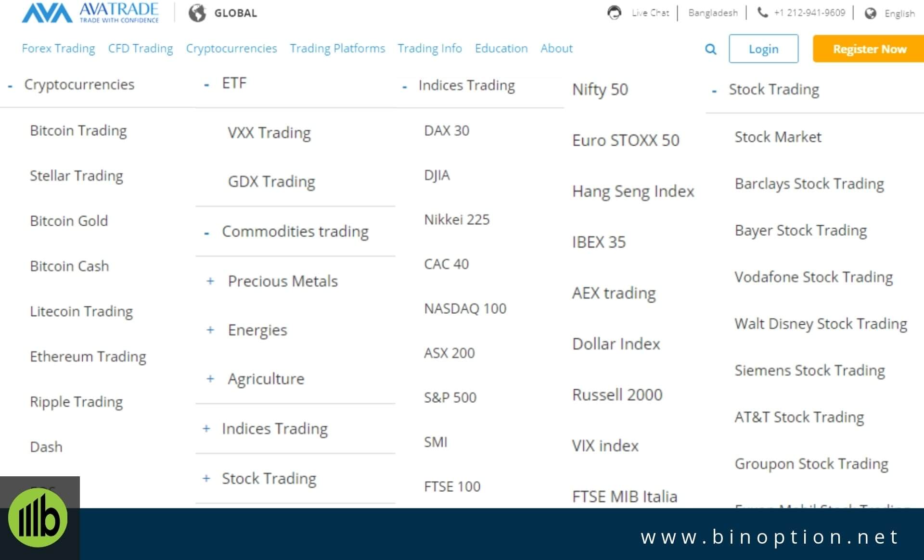Viewport: 924px width, 560px height.
Task: Click the +1 212-941-9609 phone number
Action: pyautogui.click(x=809, y=13)
